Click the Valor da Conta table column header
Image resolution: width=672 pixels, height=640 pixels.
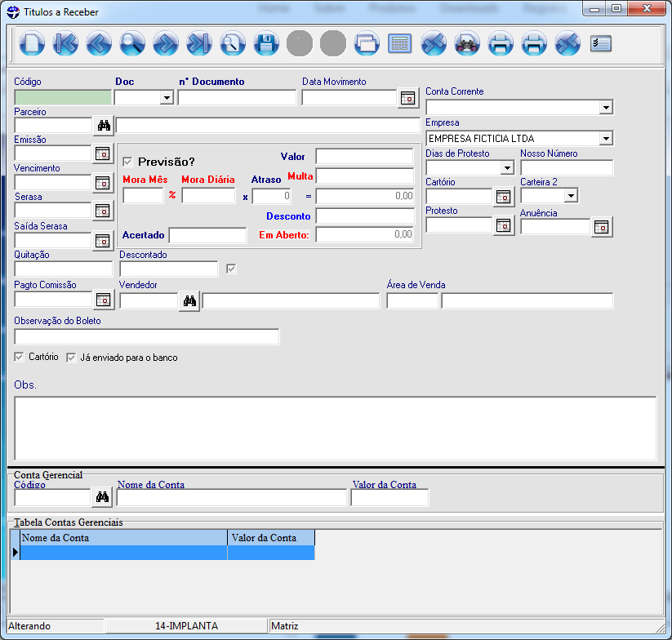coord(271,538)
